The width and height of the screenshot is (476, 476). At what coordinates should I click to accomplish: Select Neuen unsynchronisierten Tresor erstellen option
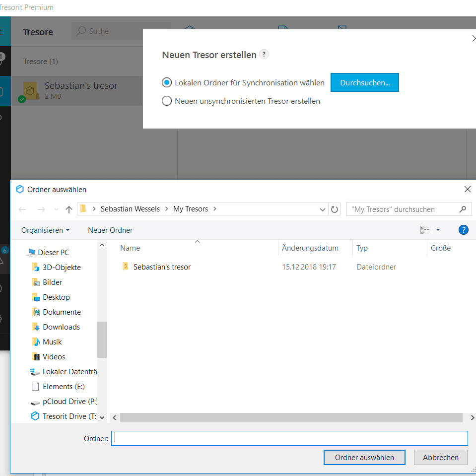point(167,101)
